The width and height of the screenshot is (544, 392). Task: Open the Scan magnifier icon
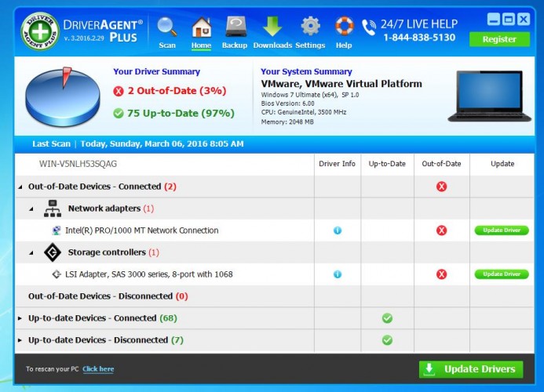(167, 27)
